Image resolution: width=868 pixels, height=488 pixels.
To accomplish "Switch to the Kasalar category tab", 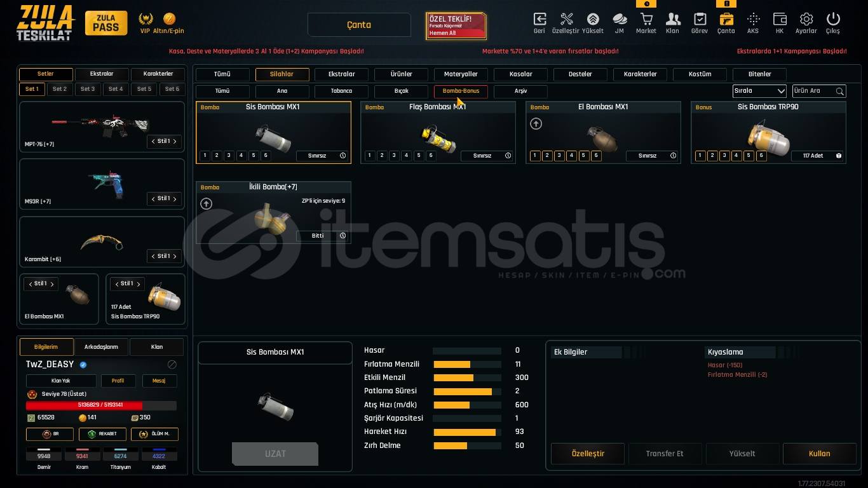I will [520, 74].
